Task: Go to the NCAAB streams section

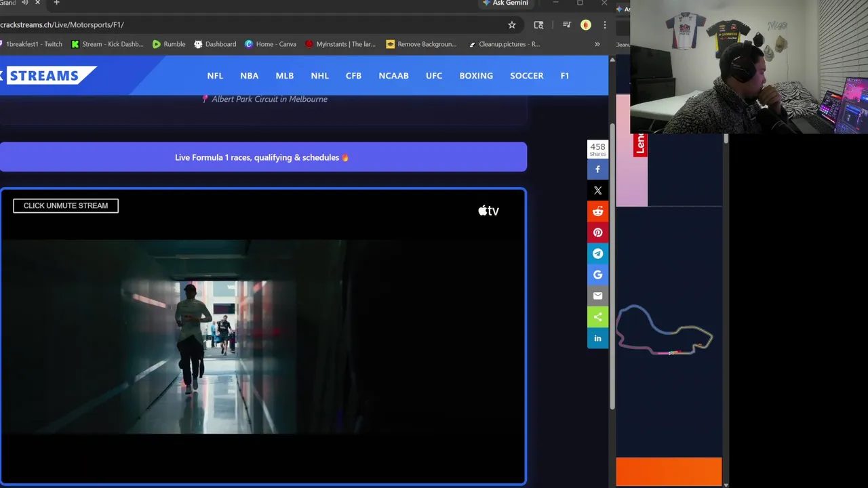Action: coord(393,75)
